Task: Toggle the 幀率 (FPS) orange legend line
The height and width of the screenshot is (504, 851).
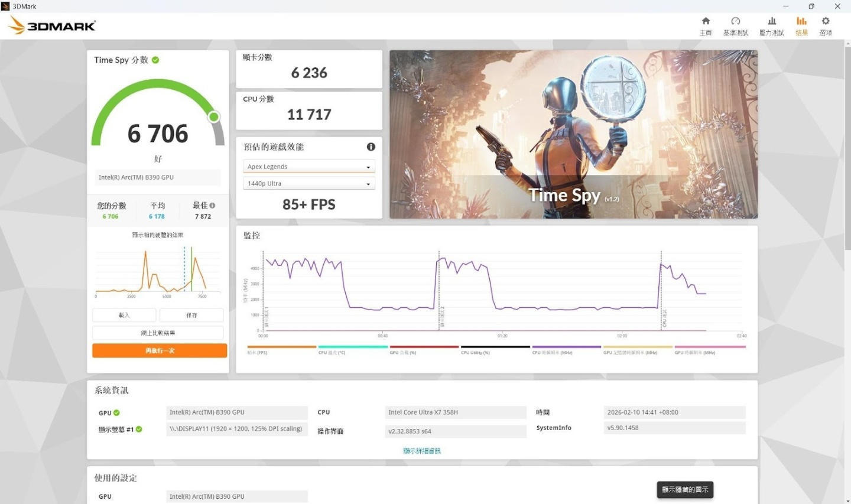Action: point(281,347)
